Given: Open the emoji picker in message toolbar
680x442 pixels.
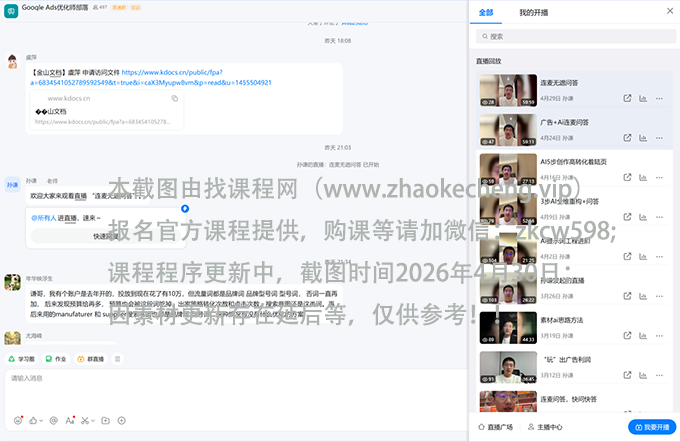Looking at the screenshot, I should pyautogui.click(x=18, y=420).
